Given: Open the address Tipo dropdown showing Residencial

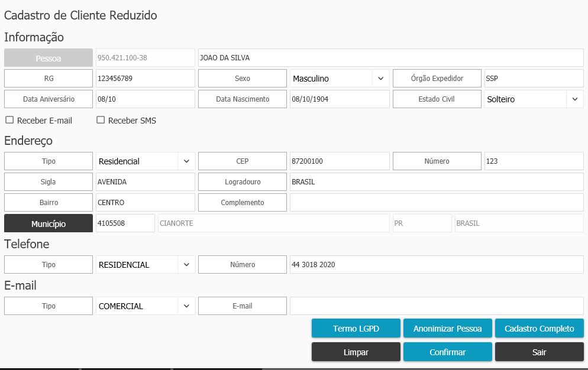Looking at the screenshot, I should click(x=145, y=161).
